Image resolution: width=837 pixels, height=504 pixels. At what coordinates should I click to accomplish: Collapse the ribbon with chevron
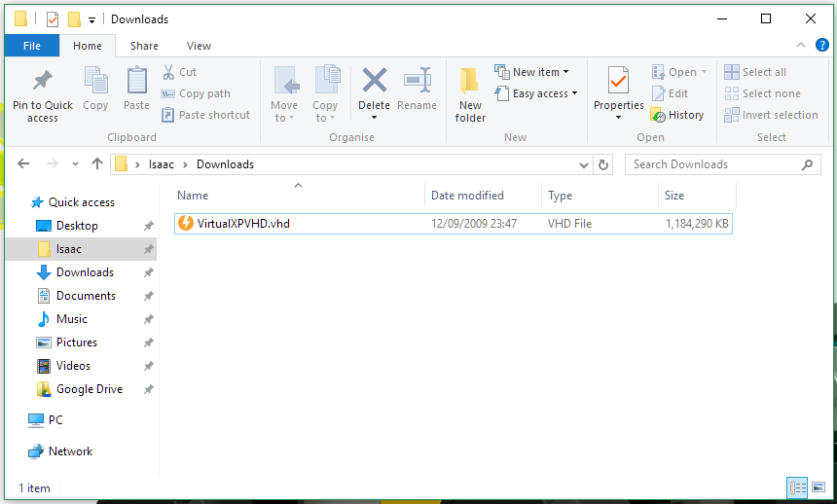point(801,46)
